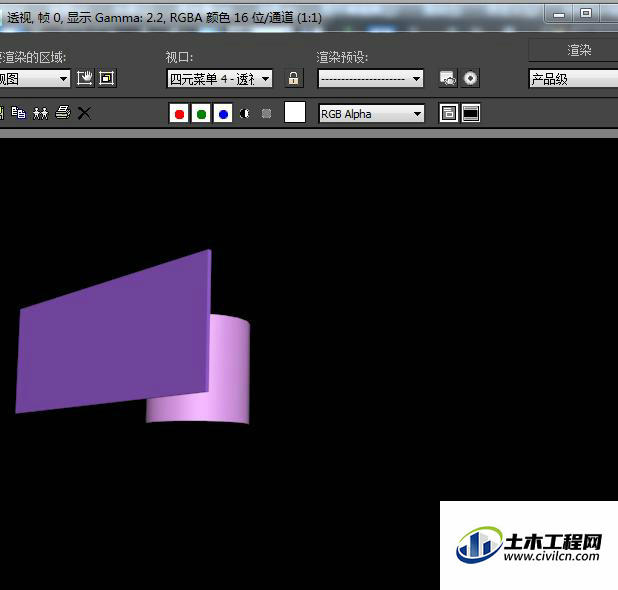This screenshot has width=618, height=590.
Task: Maximize the rendered frame window
Action: [586, 14]
